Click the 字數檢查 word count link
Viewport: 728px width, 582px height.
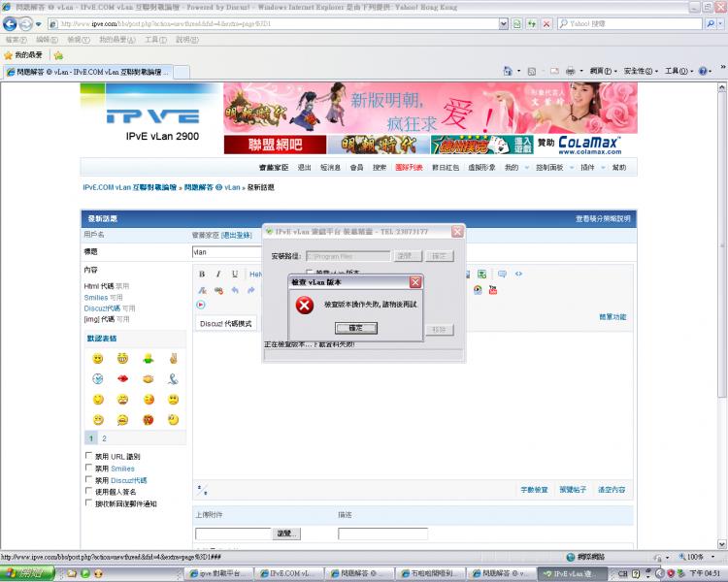coord(535,490)
